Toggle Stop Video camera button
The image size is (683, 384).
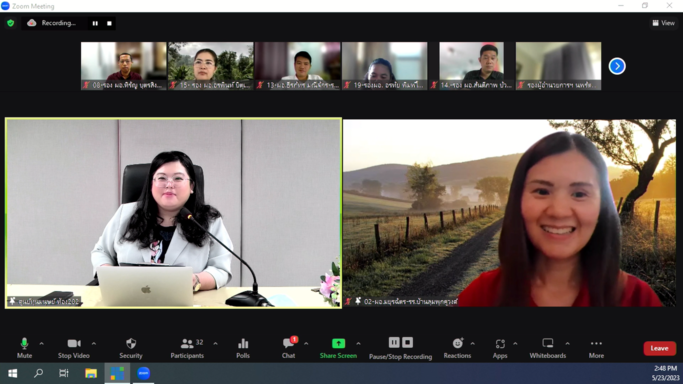click(74, 348)
